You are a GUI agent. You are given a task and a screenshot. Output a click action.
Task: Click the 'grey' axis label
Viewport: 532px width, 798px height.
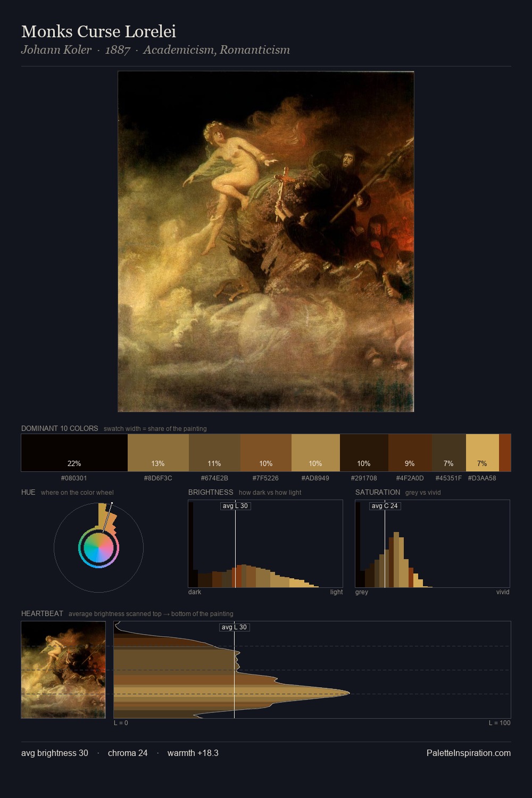(x=362, y=592)
